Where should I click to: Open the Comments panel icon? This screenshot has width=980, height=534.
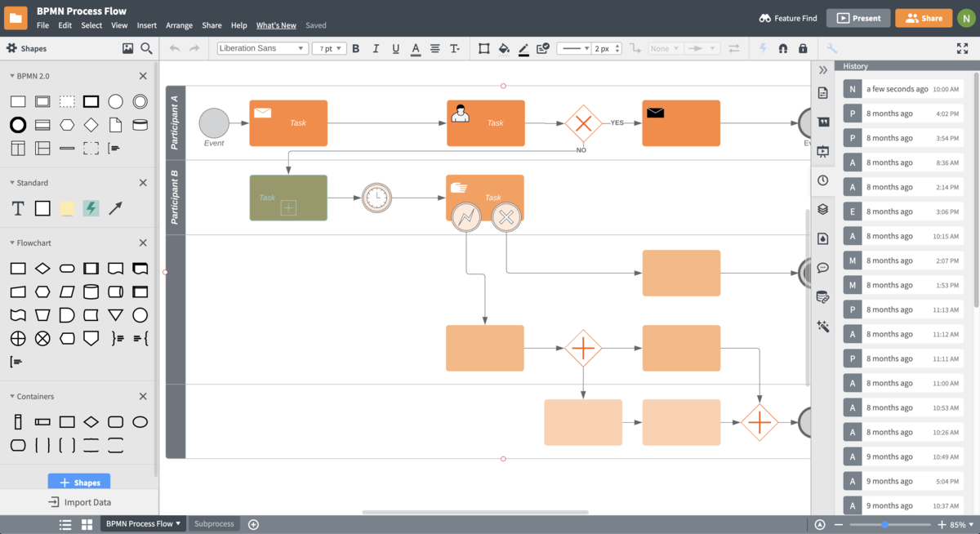822,268
